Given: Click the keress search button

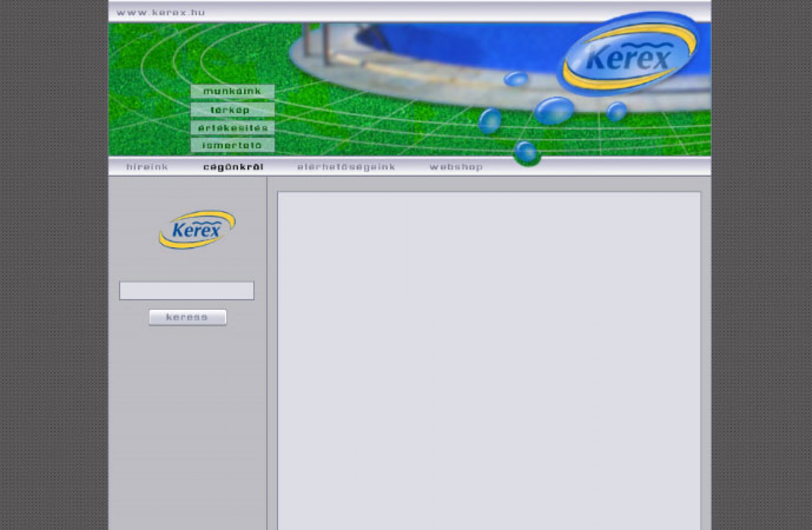Looking at the screenshot, I should (x=188, y=317).
